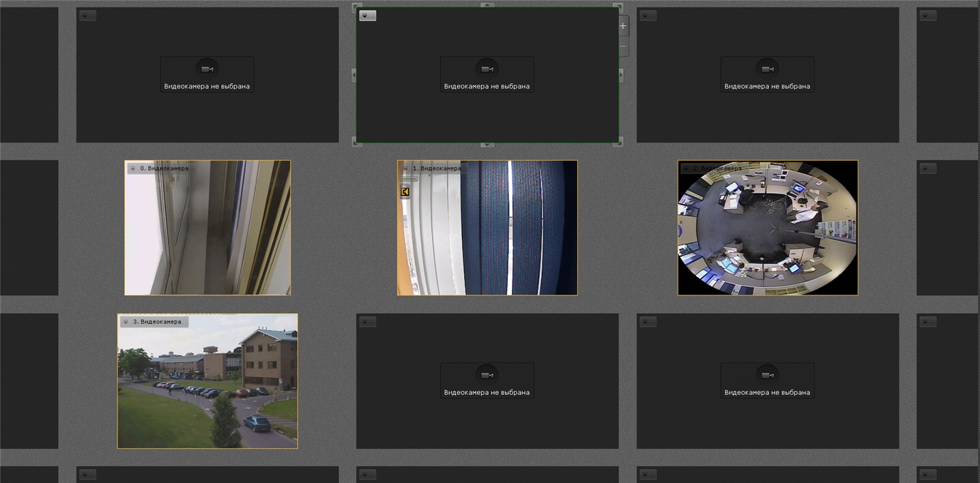The image size is (980, 483).
Task: Click 'Видеокамера не выбрана' in the bottom-right cell
Action: (767, 392)
